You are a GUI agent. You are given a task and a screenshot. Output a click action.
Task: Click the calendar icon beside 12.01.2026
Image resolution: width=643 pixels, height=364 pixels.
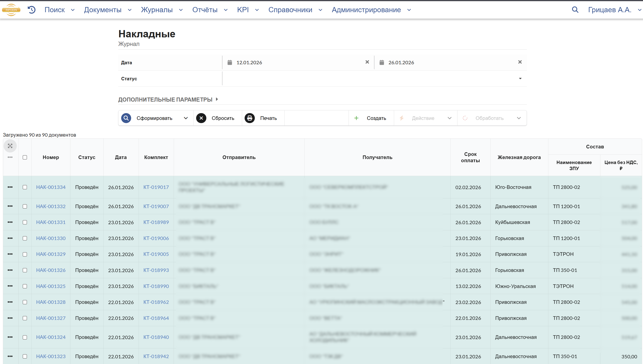click(229, 62)
